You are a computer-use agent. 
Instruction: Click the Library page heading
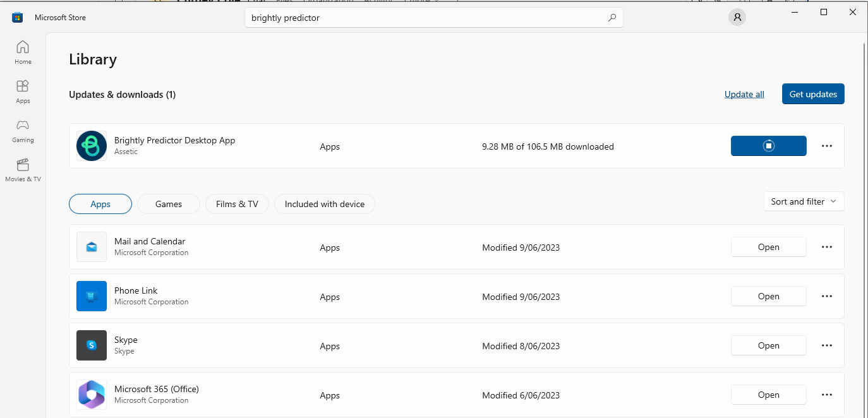[x=93, y=59]
